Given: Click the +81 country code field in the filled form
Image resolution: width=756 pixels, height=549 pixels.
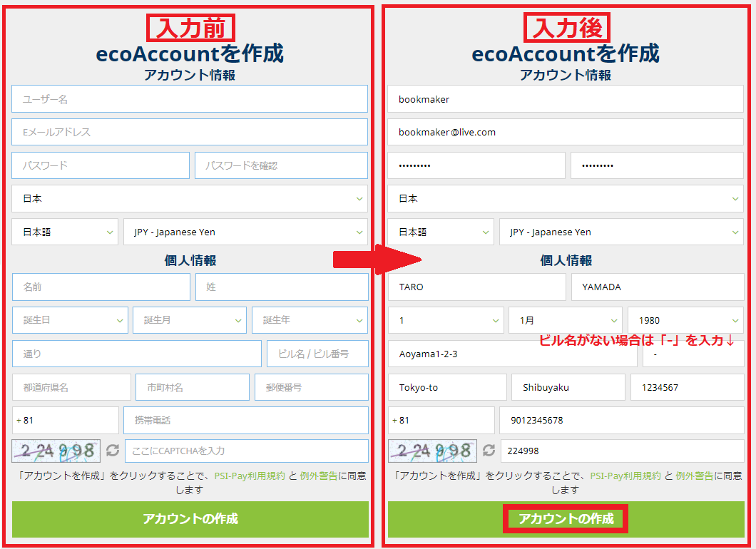Looking at the screenshot, I should click(x=441, y=420).
